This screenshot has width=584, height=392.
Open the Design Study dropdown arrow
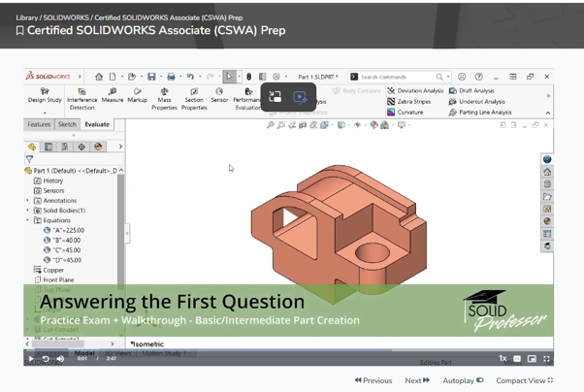[x=45, y=113]
